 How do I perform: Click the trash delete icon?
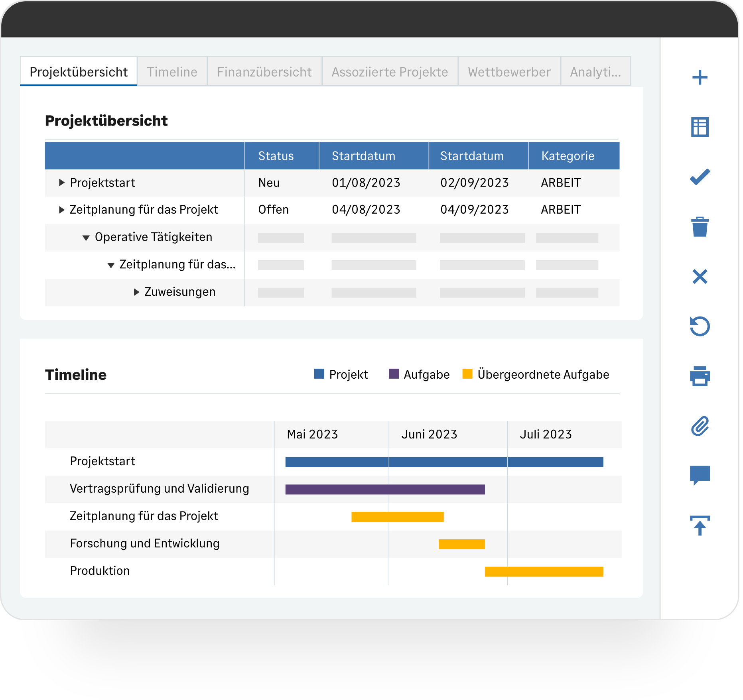pyautogui.click(x=700, y=227)
